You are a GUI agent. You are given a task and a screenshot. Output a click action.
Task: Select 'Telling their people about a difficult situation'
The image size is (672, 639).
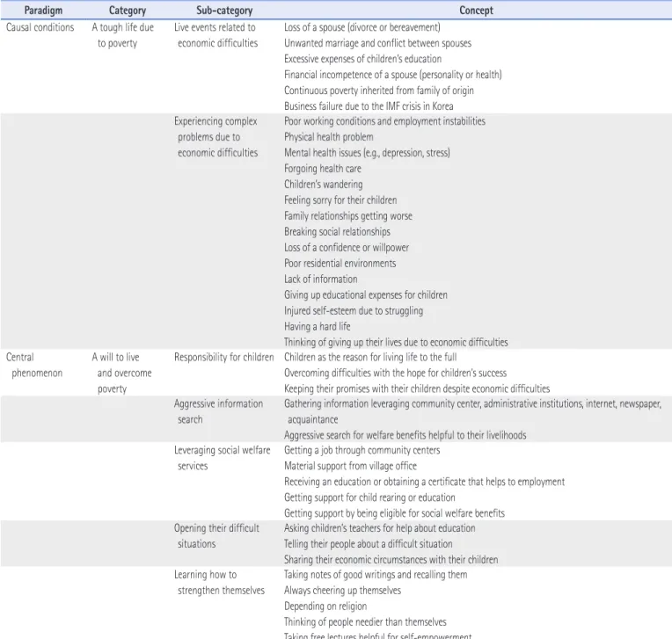click(369, 544)
